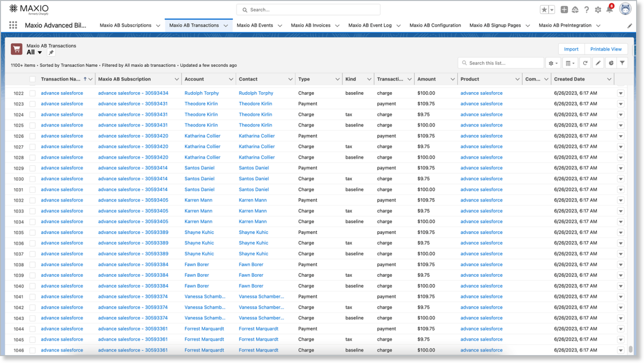
Task: Check the box for row 1029
Action: pyautogui.click(x=32, y=168)
